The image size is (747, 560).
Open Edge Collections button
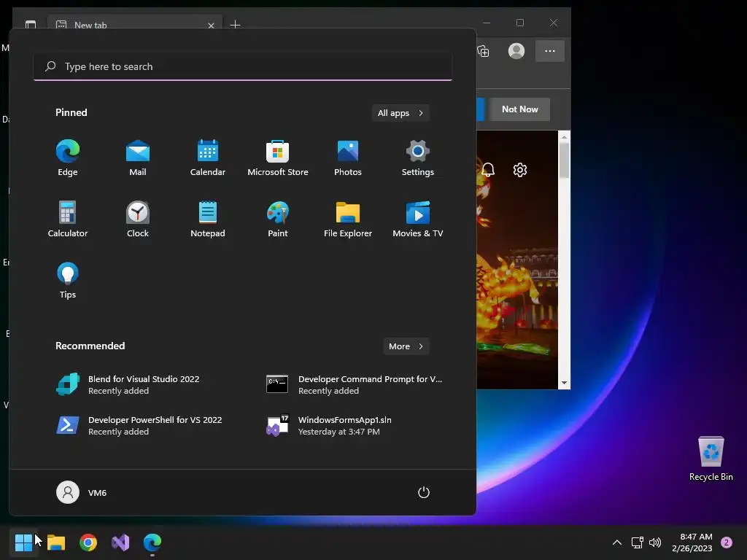[x=483, y=51]
